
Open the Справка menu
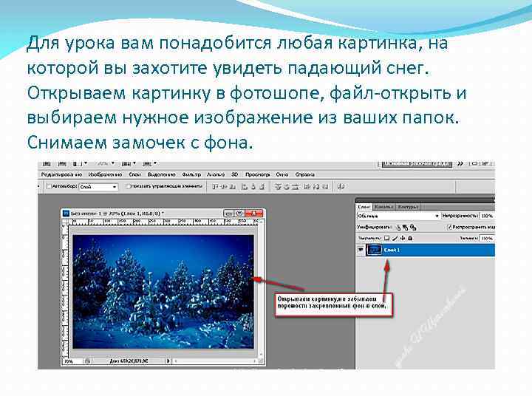click(x=304, y=174)
